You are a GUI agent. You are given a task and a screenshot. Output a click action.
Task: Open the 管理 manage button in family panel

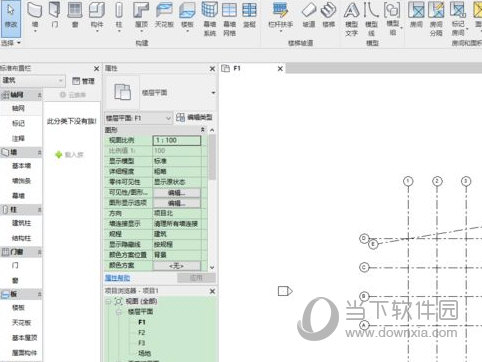pos(83,81)
